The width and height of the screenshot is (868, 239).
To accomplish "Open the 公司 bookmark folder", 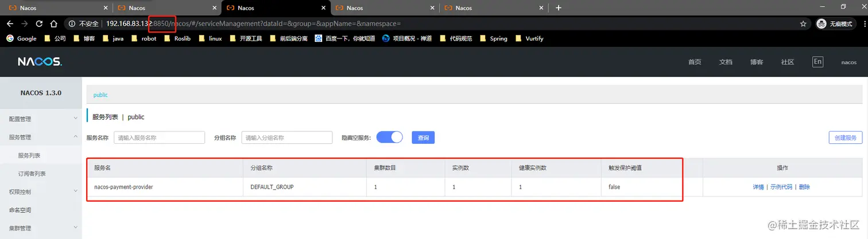I will point(55,38).
